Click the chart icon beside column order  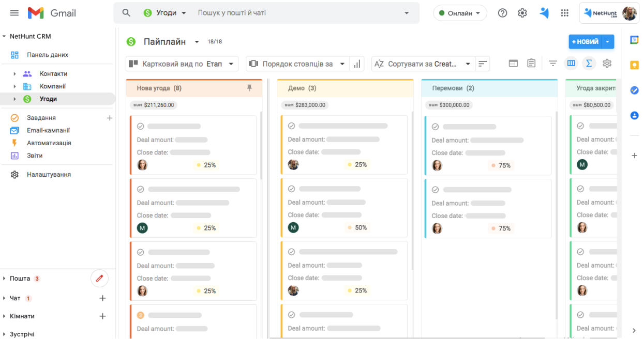coord(357,64)
